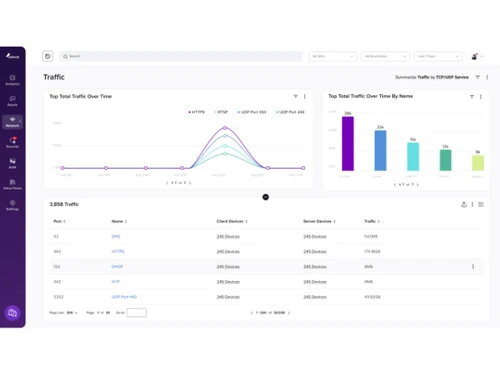Filter the Traffic page summary
This screenshot has width=500, height=375.
point(477,77)
